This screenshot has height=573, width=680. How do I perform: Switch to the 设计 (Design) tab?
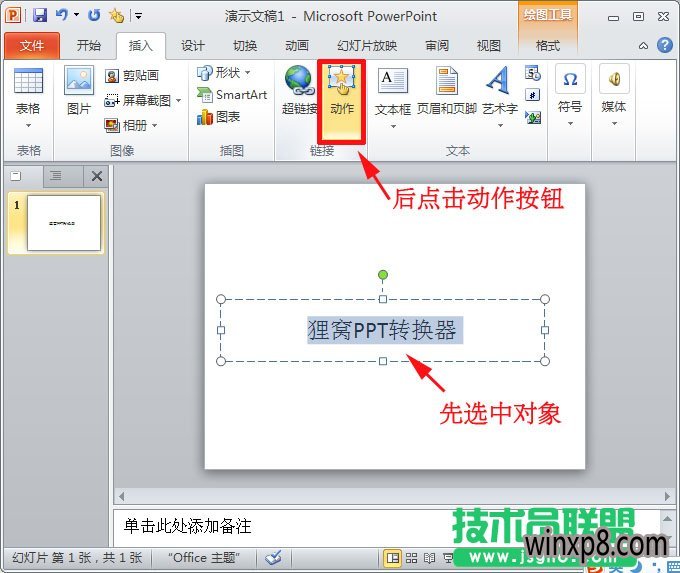coord(193,46)
